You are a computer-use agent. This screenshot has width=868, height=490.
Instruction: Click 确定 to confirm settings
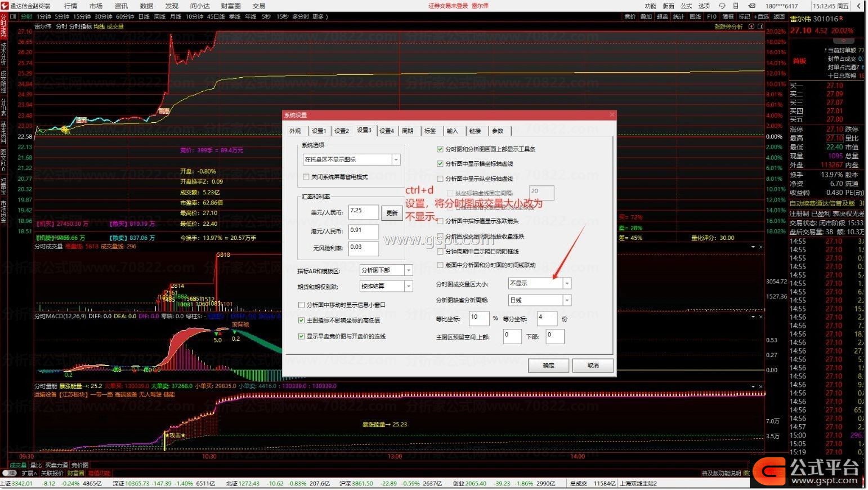pyautogui.click(x=548, y=366)
